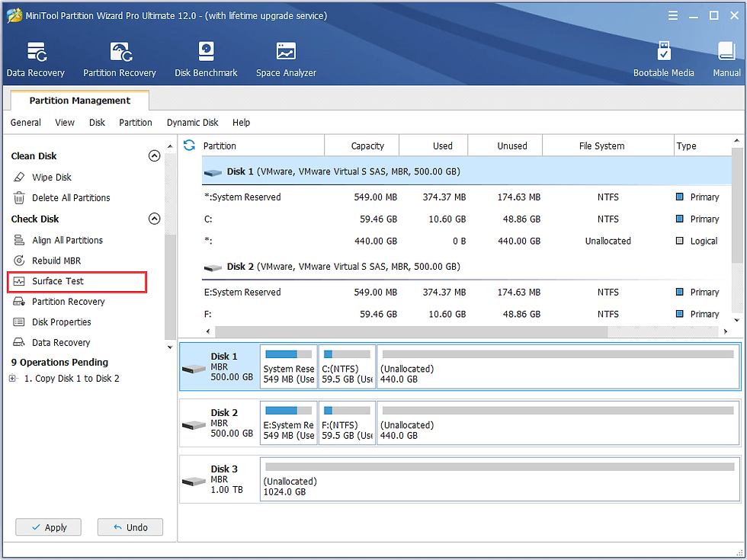Open the Partition menu

[136, 123]
